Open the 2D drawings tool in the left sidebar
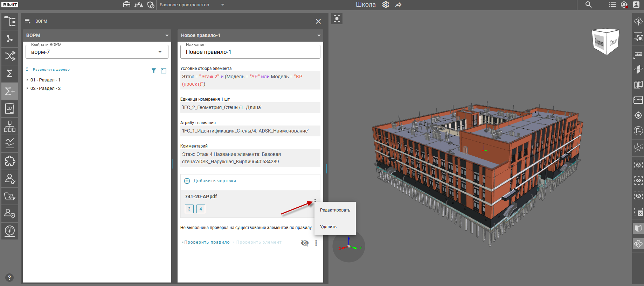This screenshot has height=286, width=644. [10, 108]
